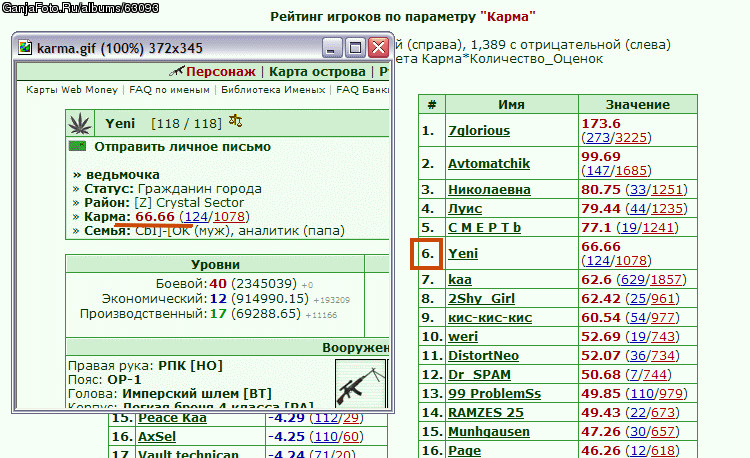750x458 pixels.
Task: Click 1685 link in Avtomatchik row
Action: click(x=631, y=171)
